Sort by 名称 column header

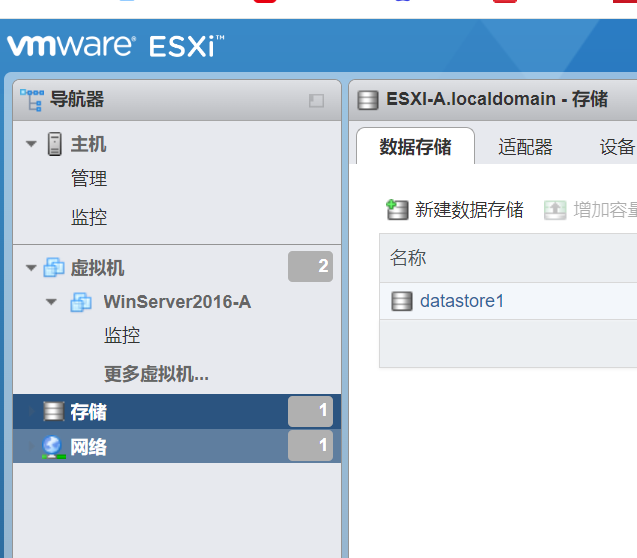tap(408, 258)
